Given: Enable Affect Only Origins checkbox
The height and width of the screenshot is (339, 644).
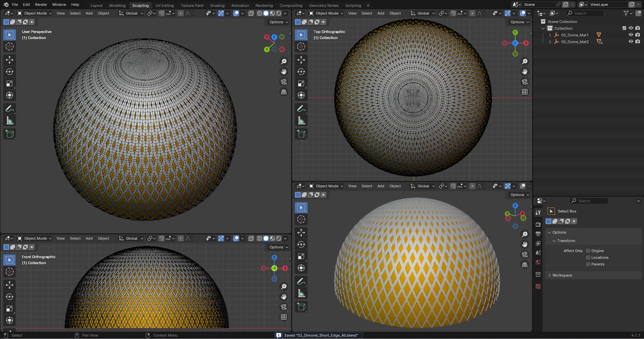Looking at the screenshot, I should click(x=588, y=251).
